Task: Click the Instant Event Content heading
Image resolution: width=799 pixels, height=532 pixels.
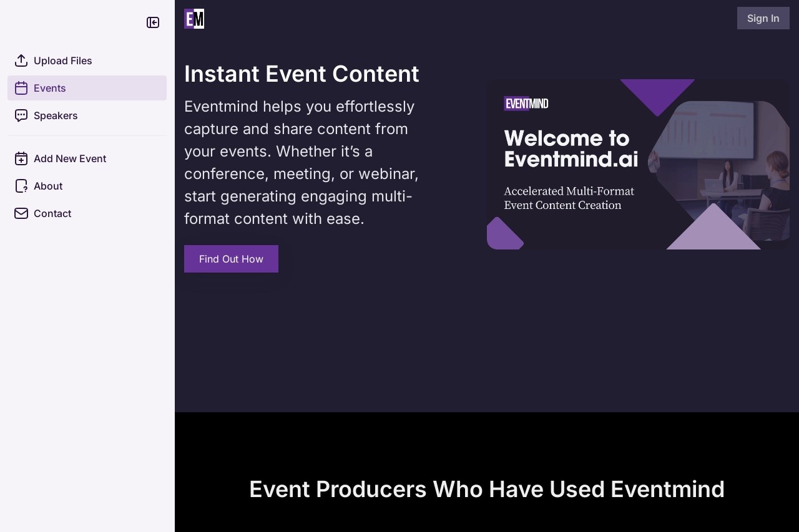Action: pos(301,74)
